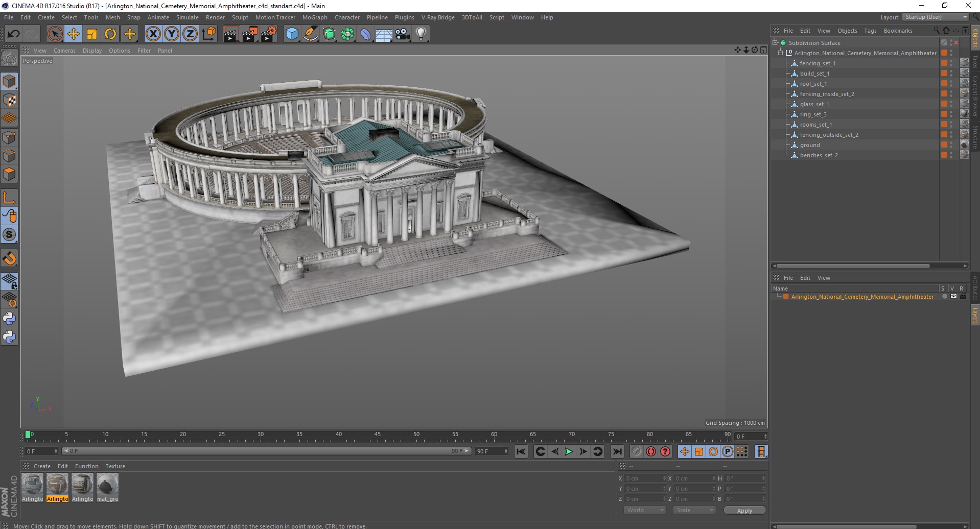Select the Rotate tool
This screenshot has height=529, width=980.
(110, 34)
